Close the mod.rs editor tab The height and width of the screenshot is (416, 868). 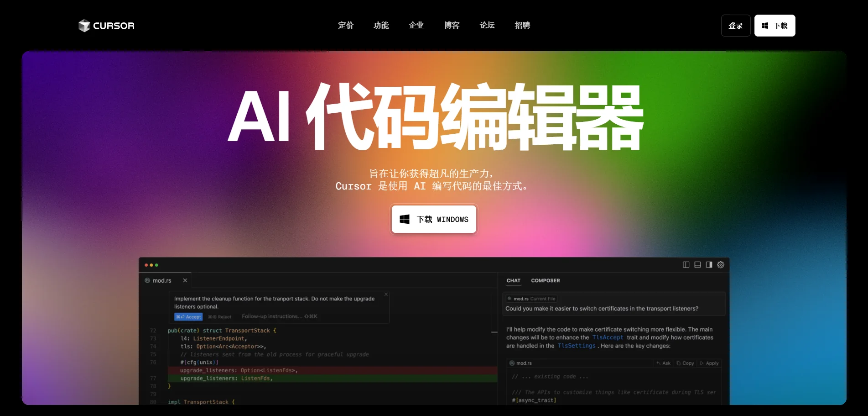click(x=185, y=280)
